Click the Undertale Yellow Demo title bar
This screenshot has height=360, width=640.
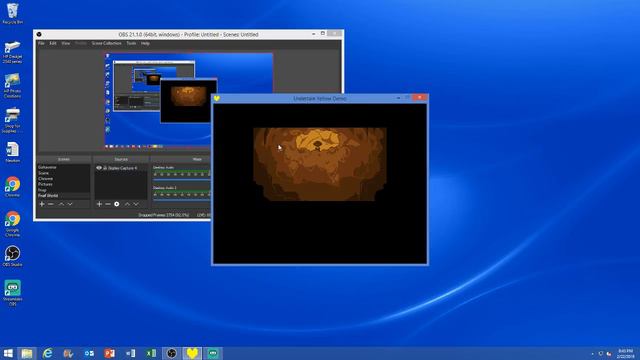coord(320,98)
